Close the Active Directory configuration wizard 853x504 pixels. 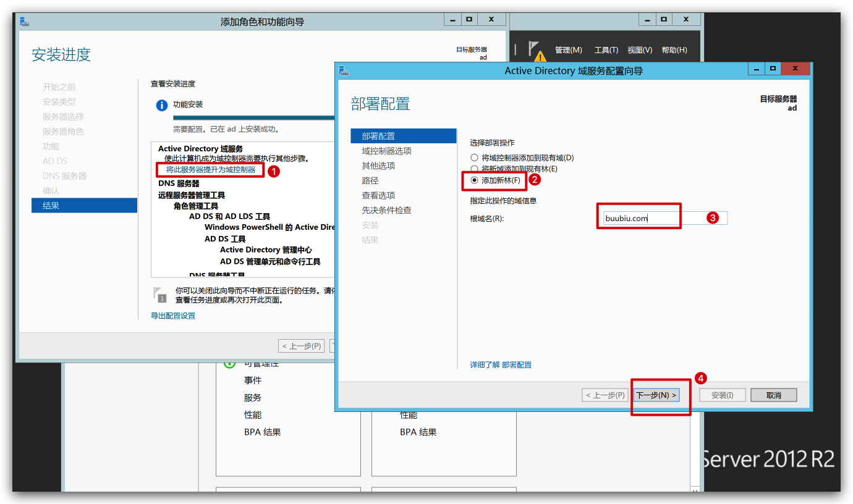click(796, 69)
